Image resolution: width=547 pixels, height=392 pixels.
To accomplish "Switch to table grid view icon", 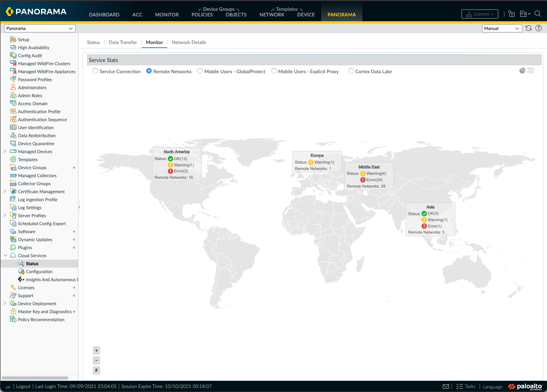I will click(x=531, y=70).
